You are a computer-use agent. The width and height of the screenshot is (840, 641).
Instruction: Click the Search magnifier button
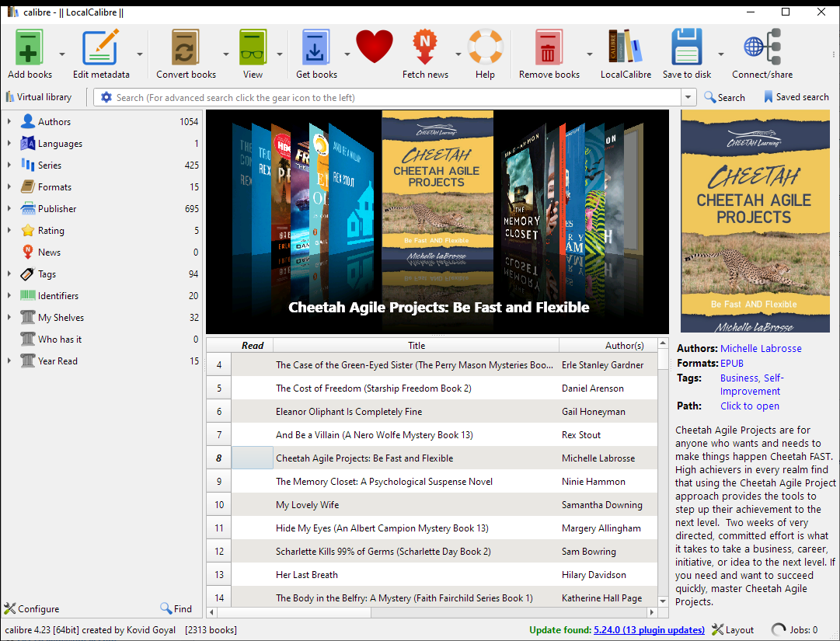(724, 97)
